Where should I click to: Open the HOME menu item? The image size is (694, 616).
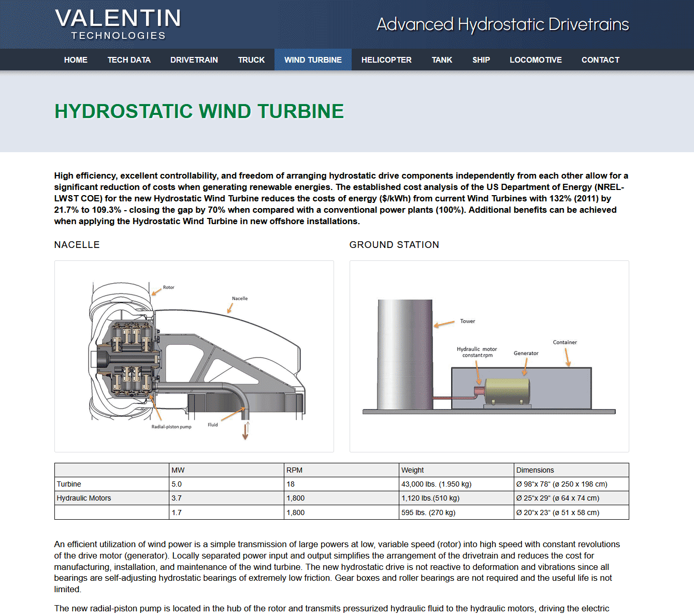click(x=76, y=60)
